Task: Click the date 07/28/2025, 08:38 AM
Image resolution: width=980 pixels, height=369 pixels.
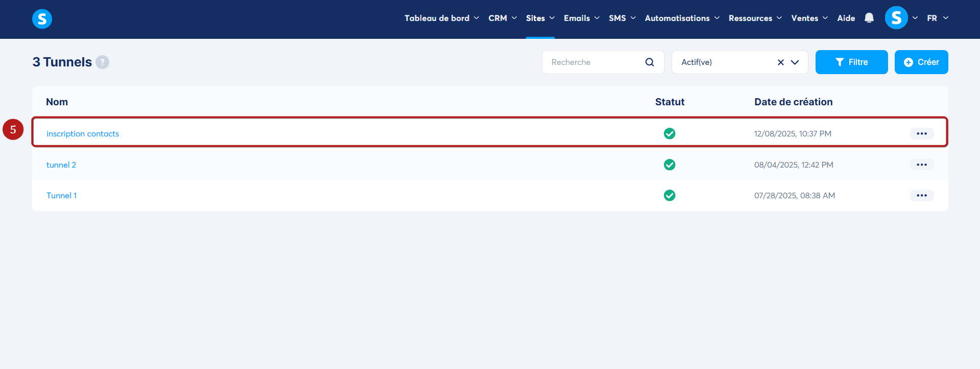Action: [x=795, y=195]
